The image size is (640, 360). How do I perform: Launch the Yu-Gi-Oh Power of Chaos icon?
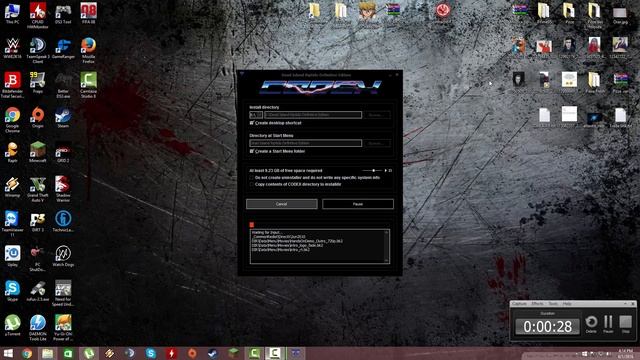63,327
